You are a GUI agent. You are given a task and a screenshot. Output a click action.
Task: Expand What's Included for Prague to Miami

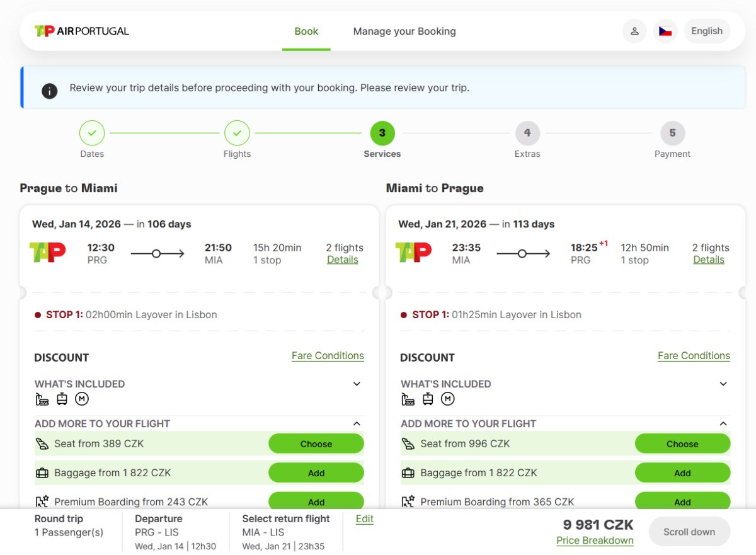(x=357, y=384)
